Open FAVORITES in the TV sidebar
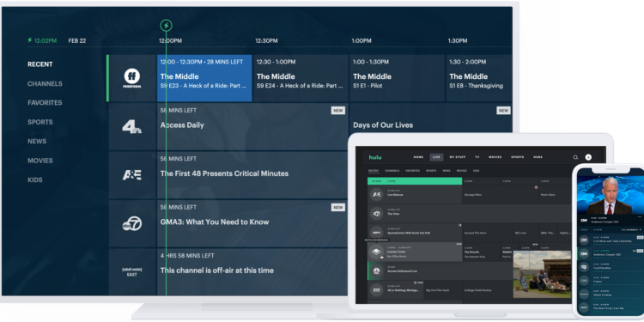 coord(45,103)
